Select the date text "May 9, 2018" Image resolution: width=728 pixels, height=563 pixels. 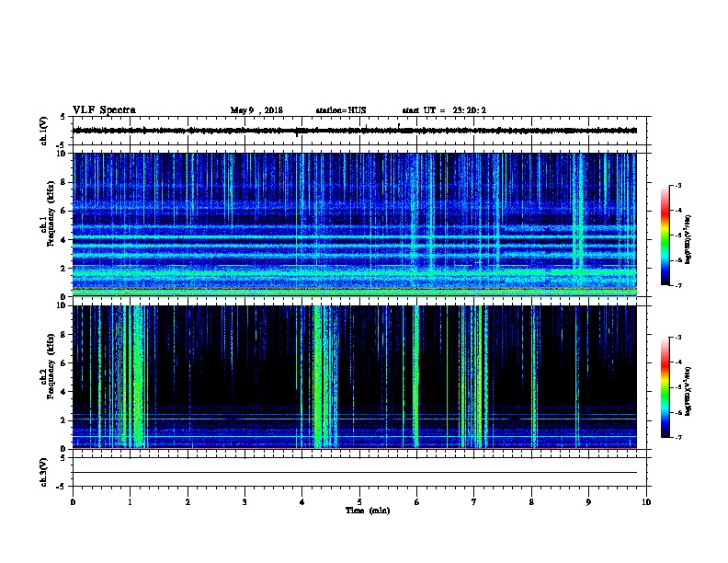(256, 110)
